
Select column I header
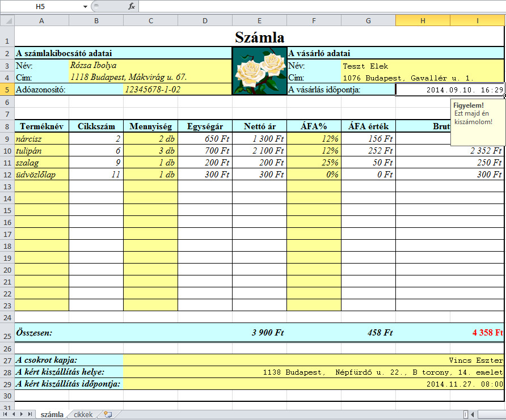[478, 20]
